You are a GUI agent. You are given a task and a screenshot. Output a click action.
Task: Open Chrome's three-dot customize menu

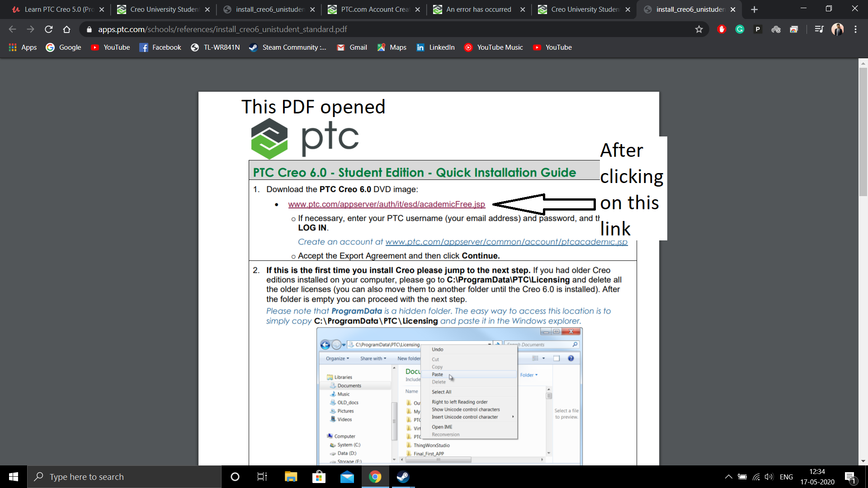tap(856, 29)
